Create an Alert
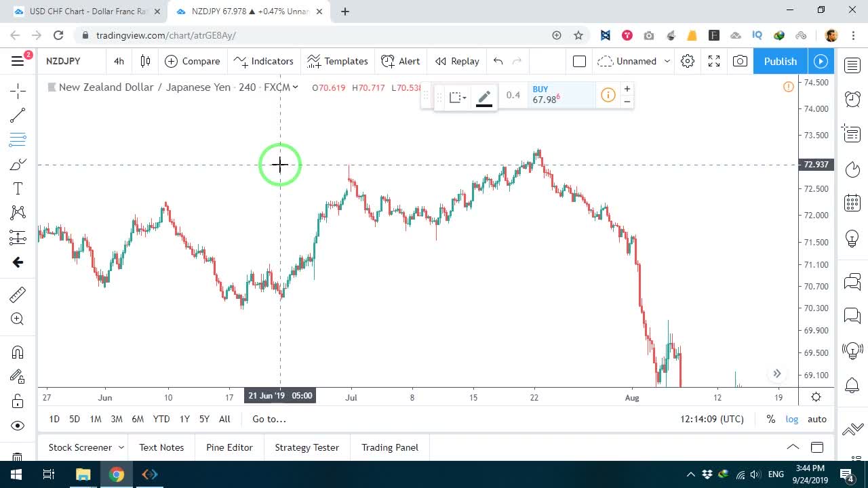 [401, 61]
